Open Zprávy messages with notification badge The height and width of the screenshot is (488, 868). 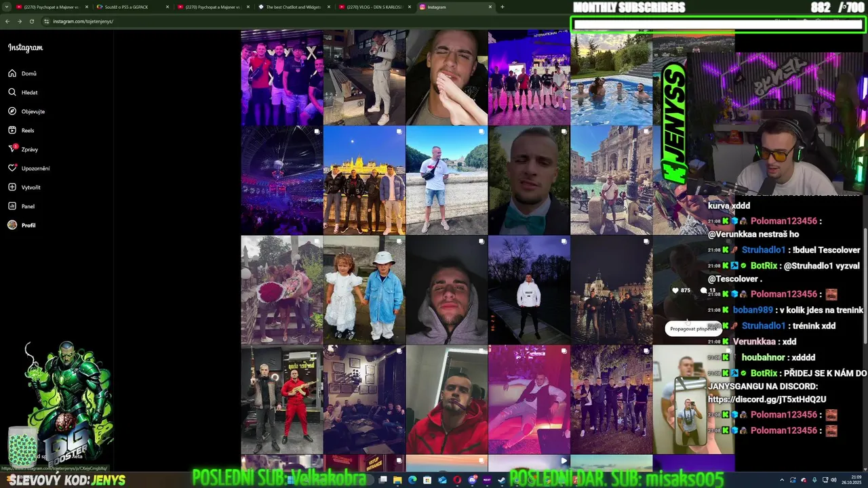[23, 149]
